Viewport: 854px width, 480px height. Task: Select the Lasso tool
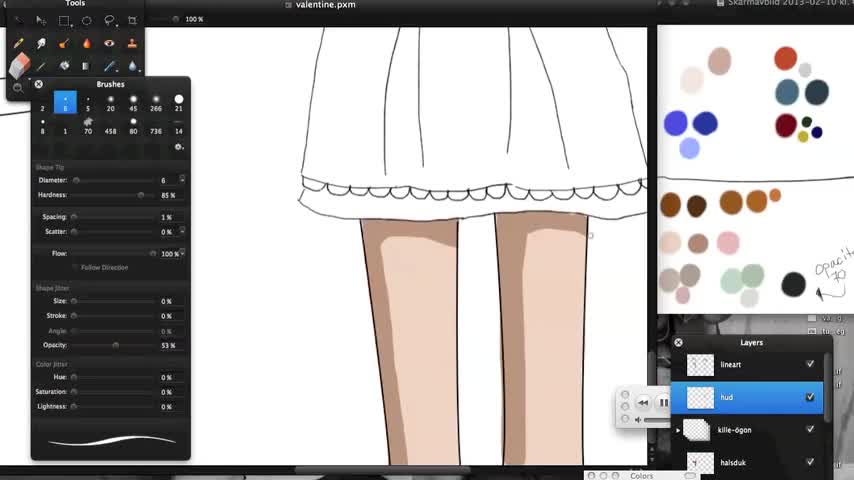click(x=109, y=21)
